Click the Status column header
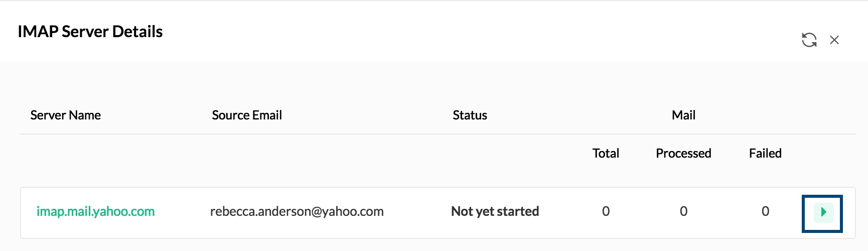The image size is (868, 251). coord(470,115)
